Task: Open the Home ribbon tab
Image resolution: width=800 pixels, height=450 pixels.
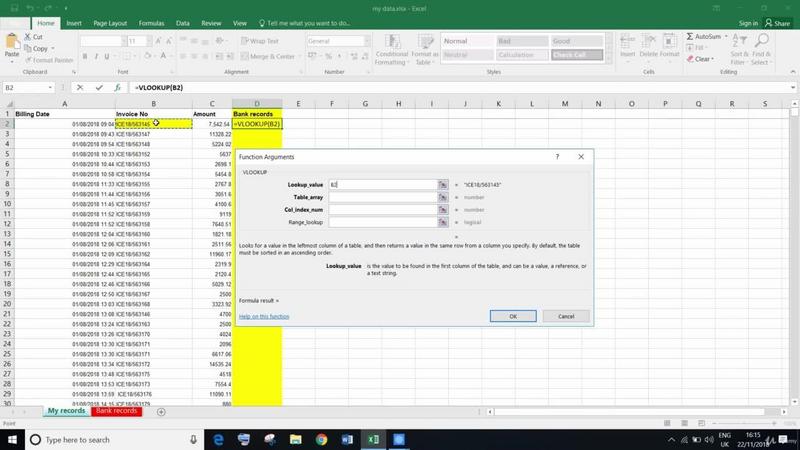Action: click(45, 23)
